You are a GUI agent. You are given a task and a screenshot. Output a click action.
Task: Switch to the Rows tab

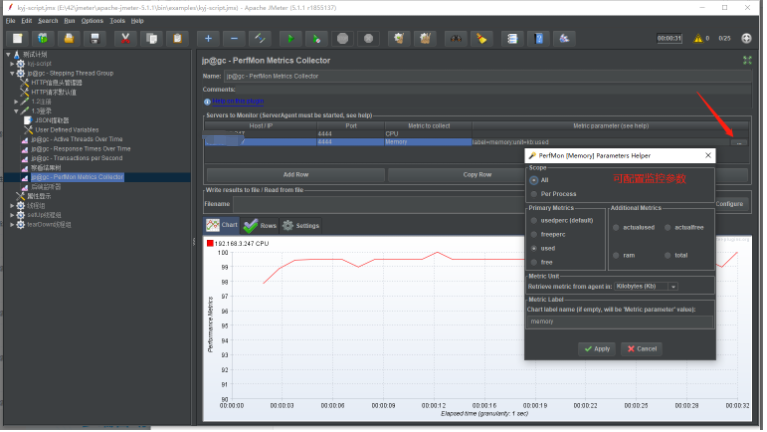click(260, 226)
